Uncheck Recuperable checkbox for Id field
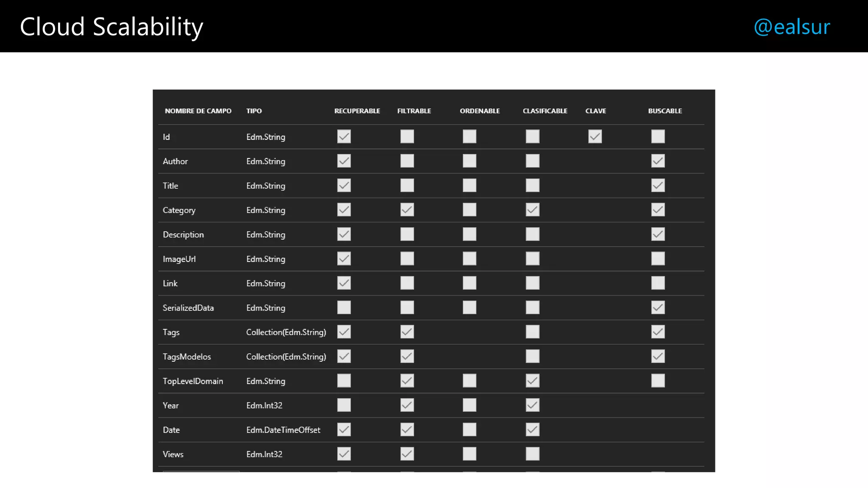The image size is (868, 488). [x=344, y=136]
